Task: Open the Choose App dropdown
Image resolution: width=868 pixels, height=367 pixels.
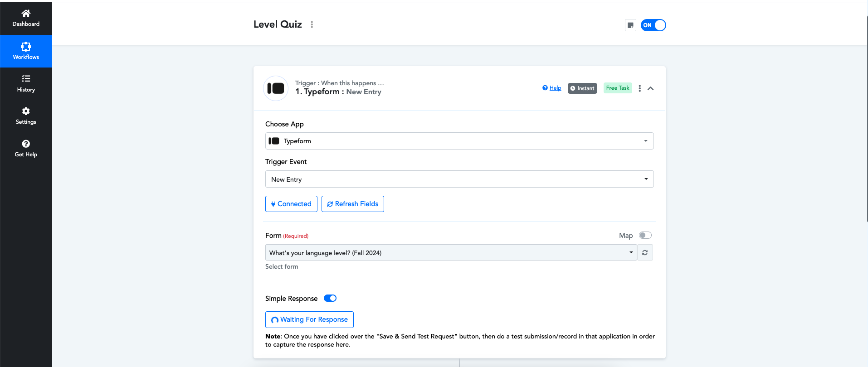Action: (459, 141)
